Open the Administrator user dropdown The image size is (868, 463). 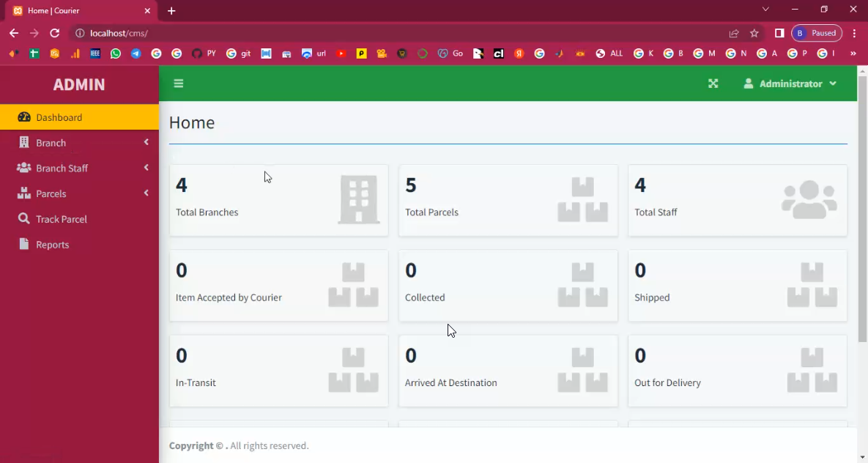[790, 84]
